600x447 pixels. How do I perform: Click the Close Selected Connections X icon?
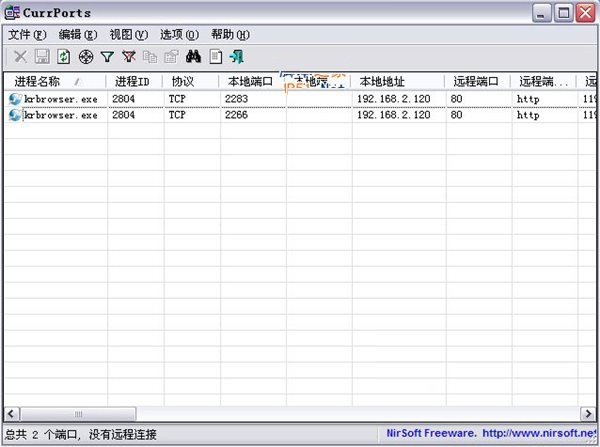20,57
